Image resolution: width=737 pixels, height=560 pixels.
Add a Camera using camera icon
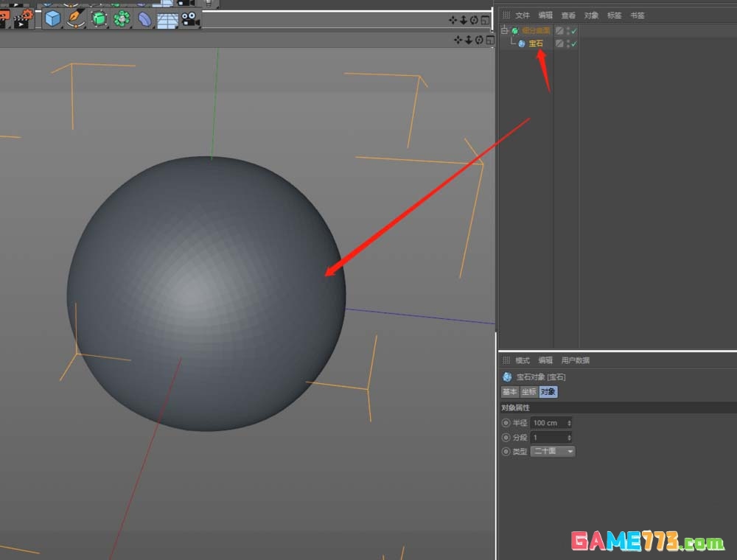[x=190, y=19]
